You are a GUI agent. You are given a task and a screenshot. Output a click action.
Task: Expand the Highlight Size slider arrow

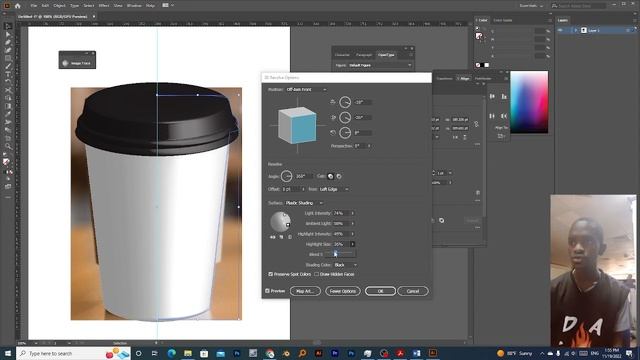(x=353, y=244)
